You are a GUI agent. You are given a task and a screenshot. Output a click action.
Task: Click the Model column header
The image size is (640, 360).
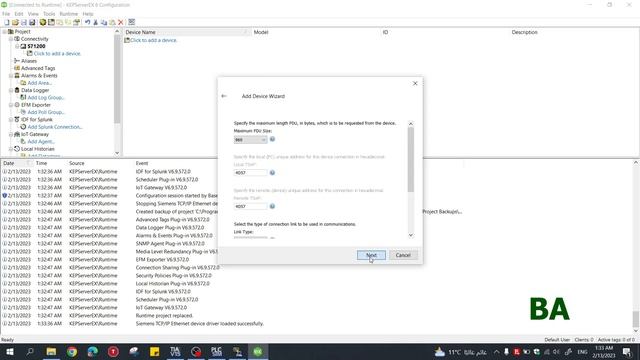316,32
